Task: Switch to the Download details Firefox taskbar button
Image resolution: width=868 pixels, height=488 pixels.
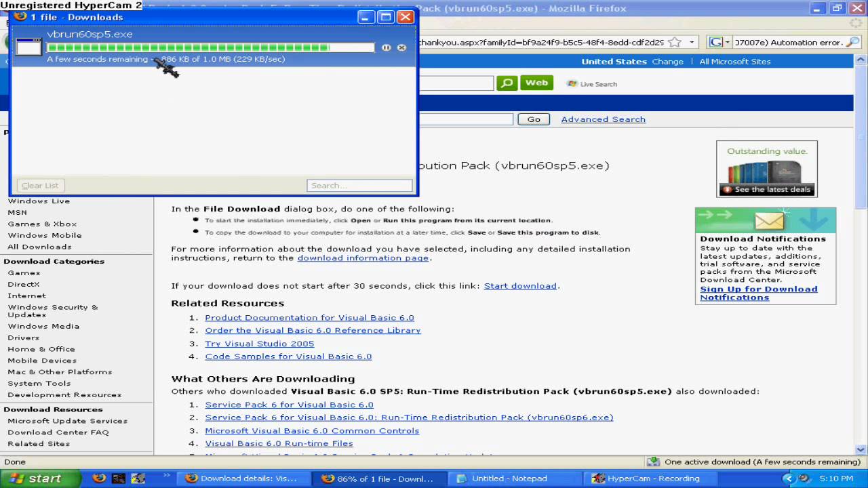Action: coord(243,479)
